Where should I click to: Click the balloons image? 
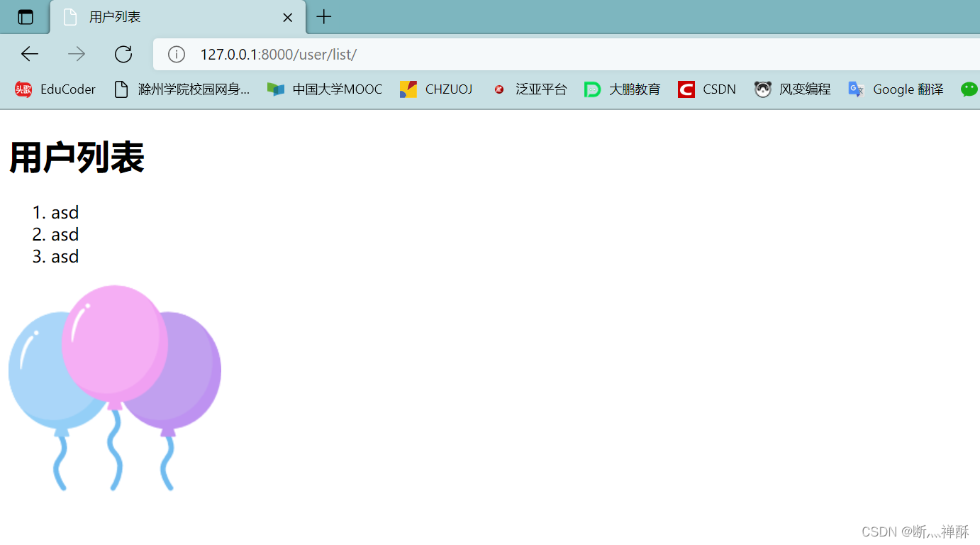[x=115, y=387]
